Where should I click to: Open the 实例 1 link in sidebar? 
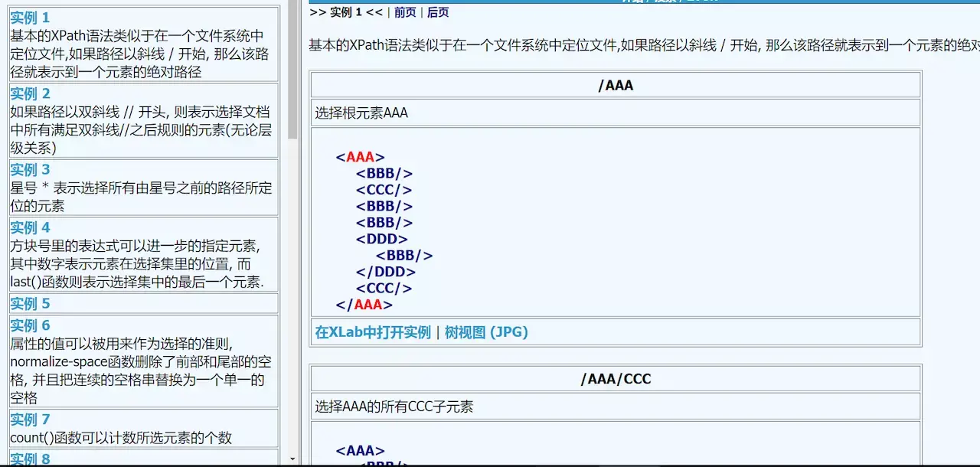(30, 18)
